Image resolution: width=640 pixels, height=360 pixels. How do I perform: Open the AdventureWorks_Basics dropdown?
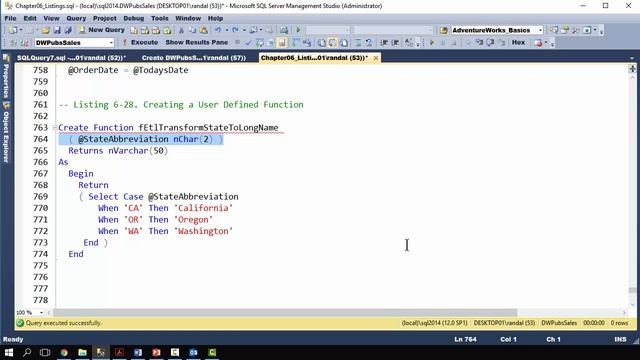540,30
